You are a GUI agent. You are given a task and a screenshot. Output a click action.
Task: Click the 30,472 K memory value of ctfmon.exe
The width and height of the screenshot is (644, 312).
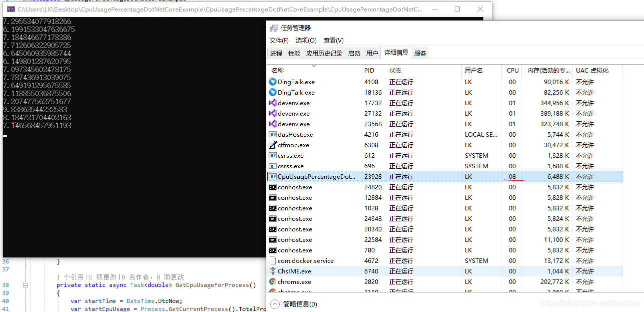pos(556,145)
